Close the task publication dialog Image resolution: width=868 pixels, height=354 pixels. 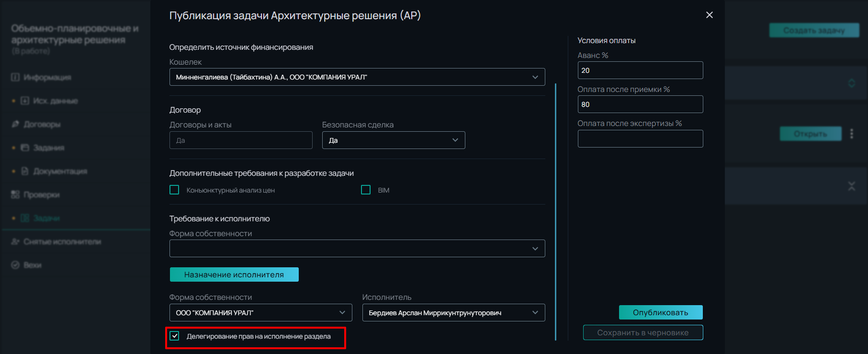709,15
